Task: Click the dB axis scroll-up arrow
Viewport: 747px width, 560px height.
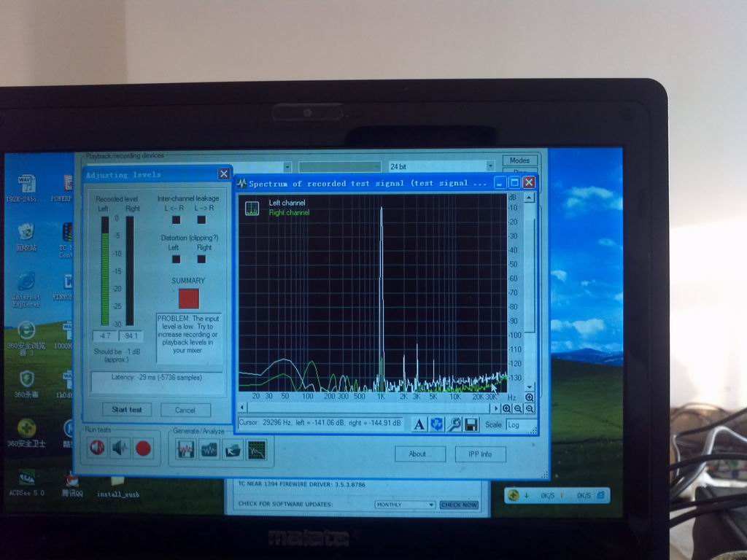Action: point(530,197)
